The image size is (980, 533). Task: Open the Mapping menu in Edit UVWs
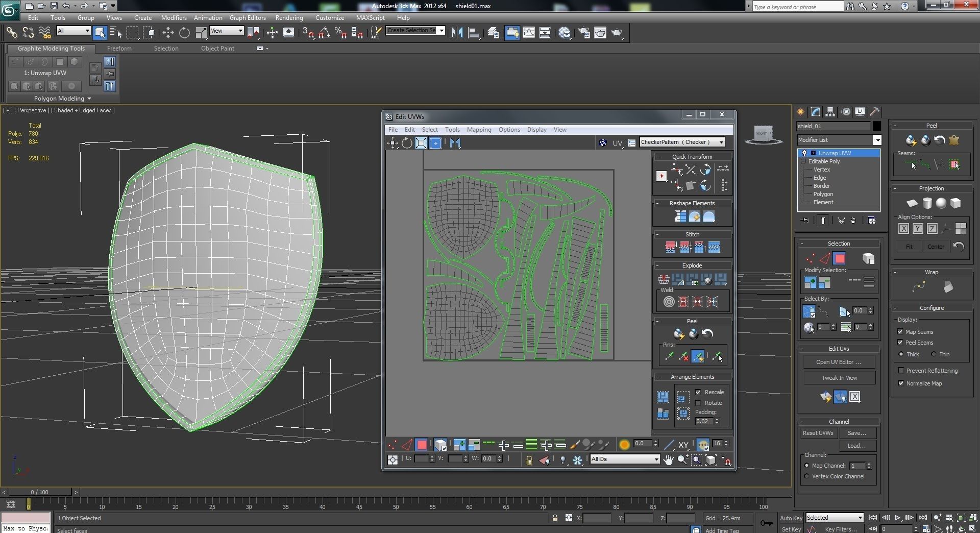click(x=479, y=130)
